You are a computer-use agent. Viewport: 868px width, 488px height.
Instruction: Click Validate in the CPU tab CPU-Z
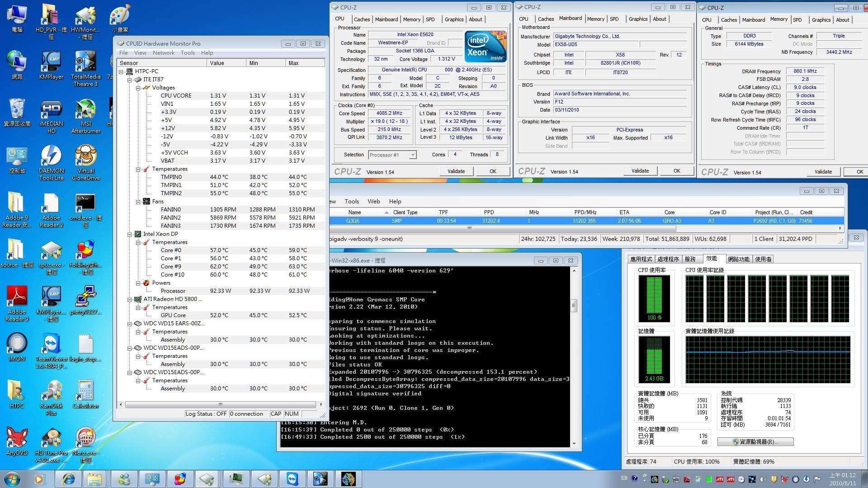456,171
